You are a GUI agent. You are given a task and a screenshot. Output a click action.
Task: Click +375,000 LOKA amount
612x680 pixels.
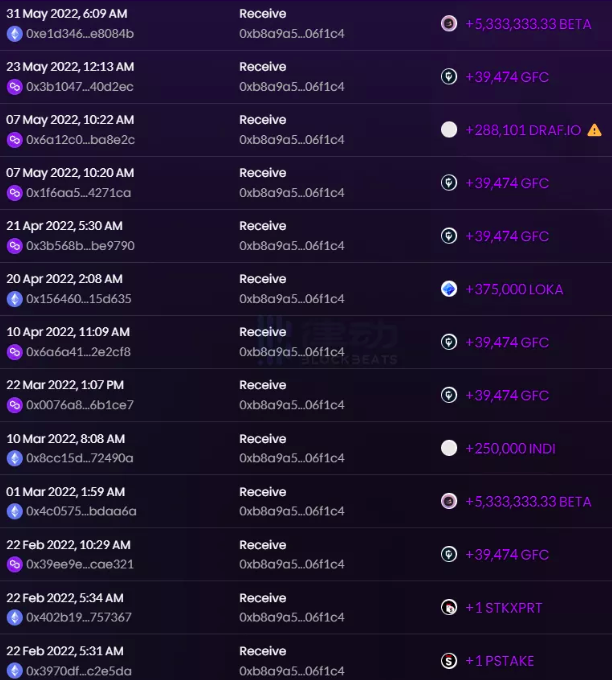point(514,289)
